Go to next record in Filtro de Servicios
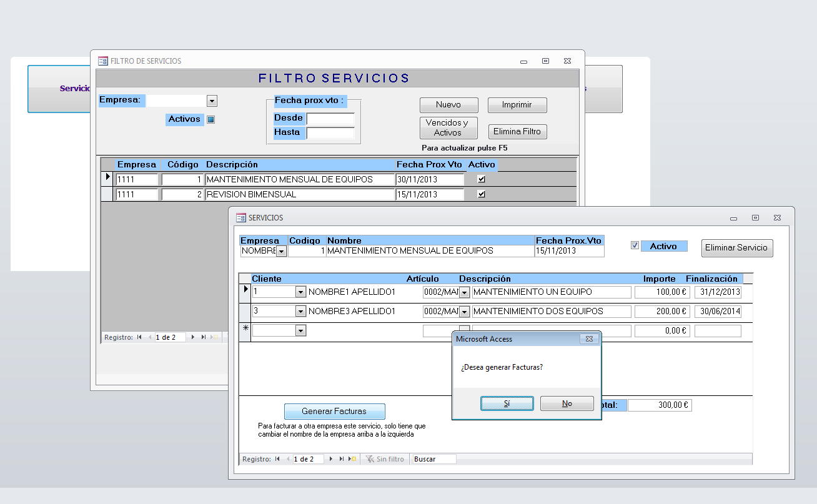Image resolution: width=817 pixels, height=504 pixels. pos(193,337)
